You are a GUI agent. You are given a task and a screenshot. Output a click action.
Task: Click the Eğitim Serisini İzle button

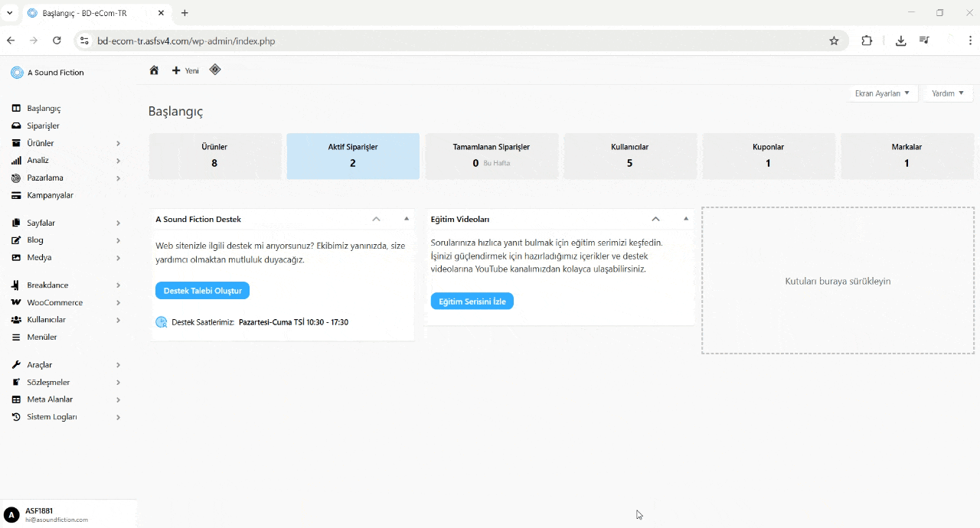click(472, 301)
